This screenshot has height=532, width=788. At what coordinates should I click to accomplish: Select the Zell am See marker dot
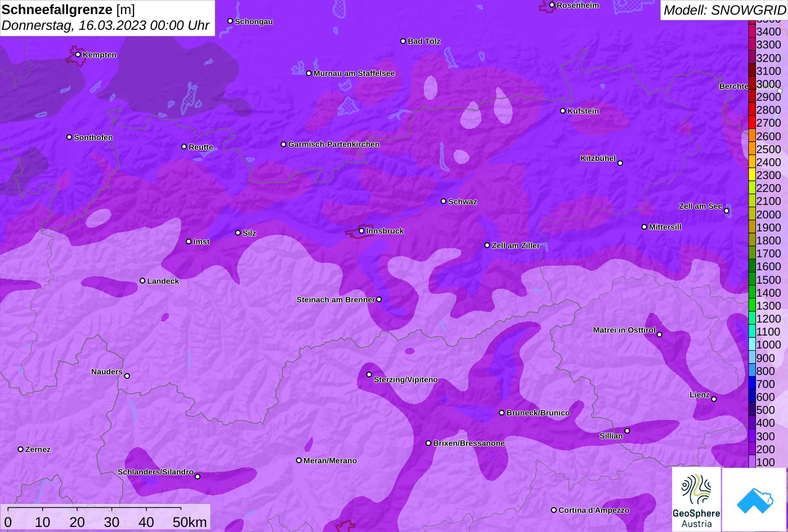[727, 211]
